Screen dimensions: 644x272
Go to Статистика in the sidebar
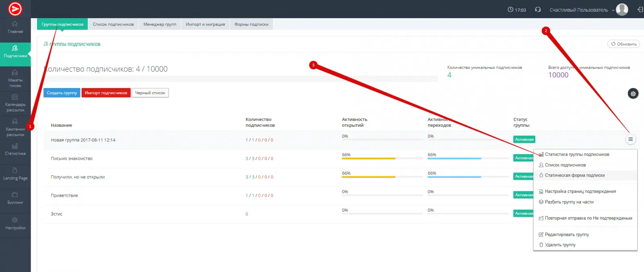(15, 149)
